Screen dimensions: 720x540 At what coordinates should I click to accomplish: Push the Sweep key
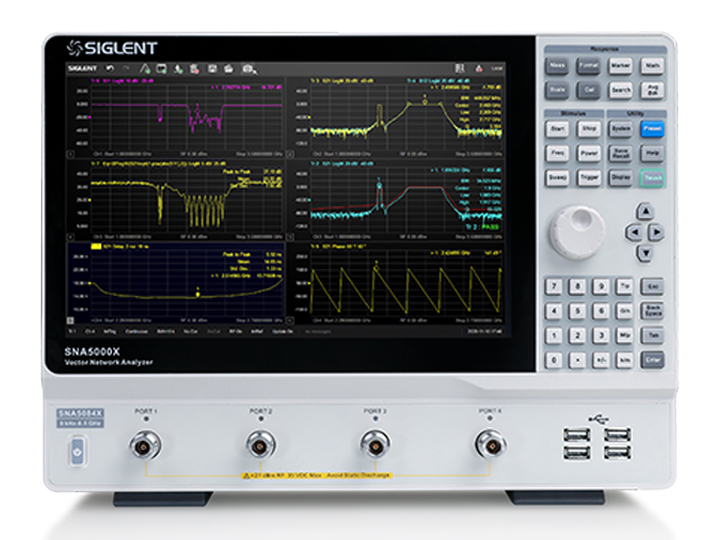pyautogui.click(x=557, y=178)
